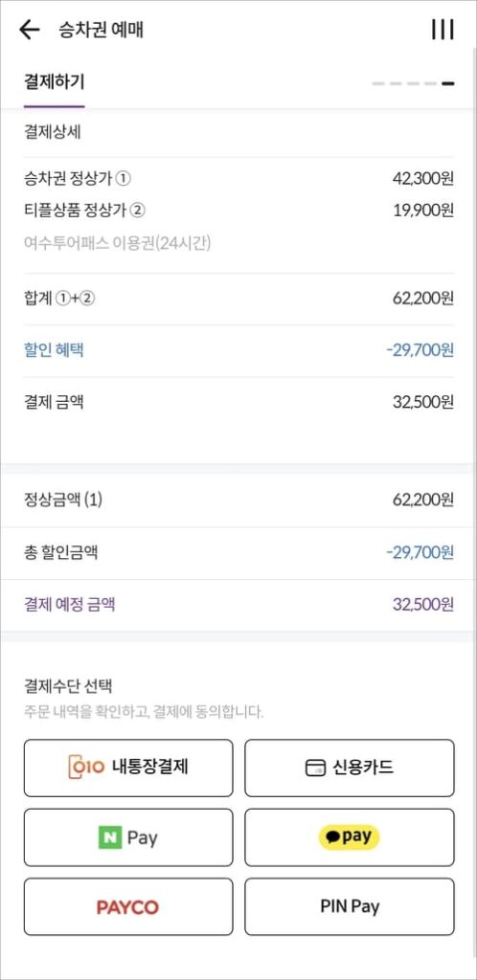This screenshot has width=477, height=980.
Task: Tap 여수투어패스 이용권(24시간) item text
Action: [117, 242]
